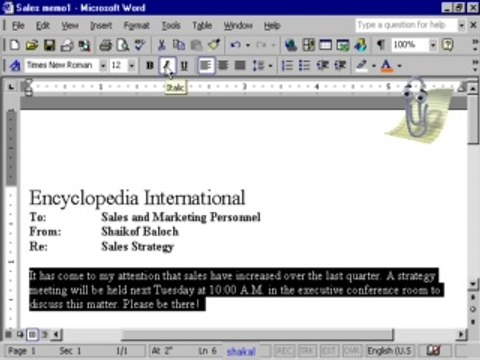Screen dimensions: 480x360
Task: Select the Format Painter brush
Action: [214, 45]
